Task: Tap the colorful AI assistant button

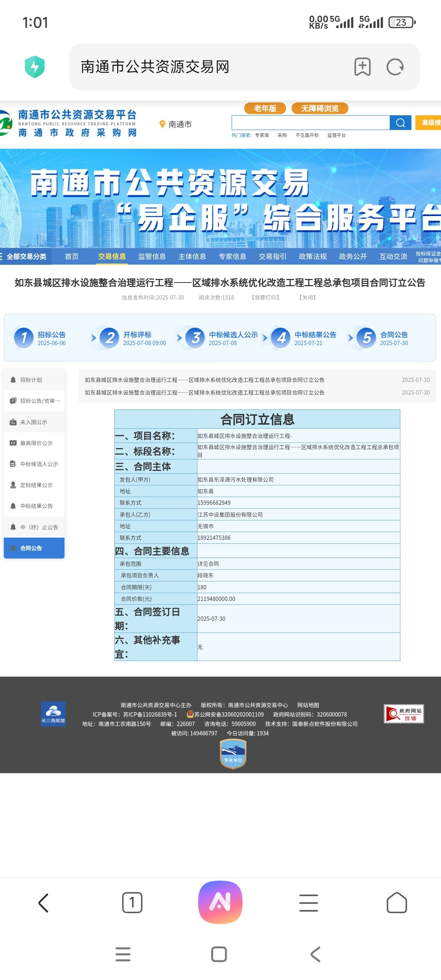Action: (x=220, y=902)
